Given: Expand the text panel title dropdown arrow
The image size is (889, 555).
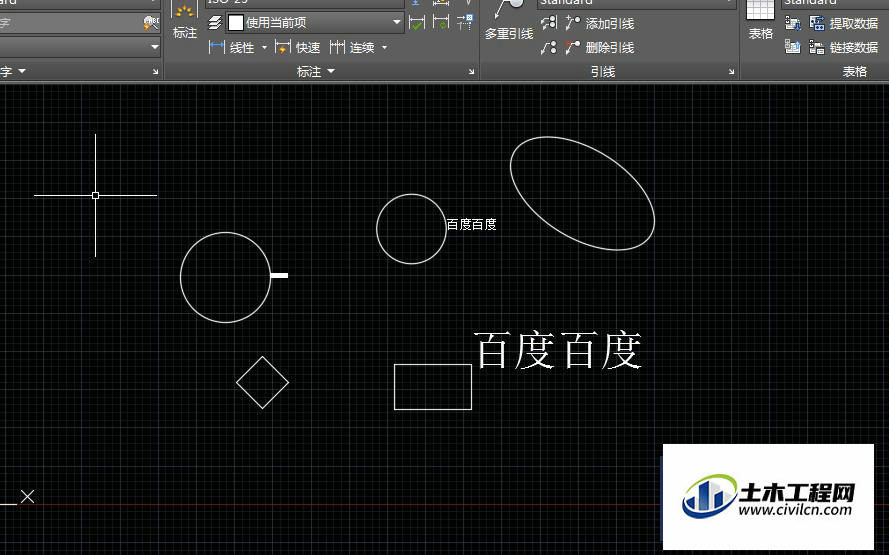Looking at the screenshot, I should pos(22,71).
